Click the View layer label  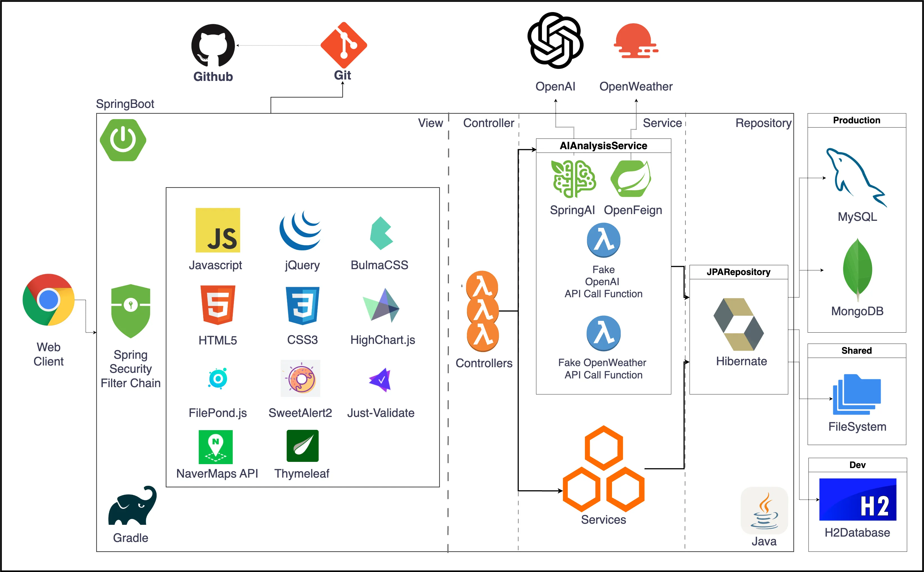coord(430,123)
